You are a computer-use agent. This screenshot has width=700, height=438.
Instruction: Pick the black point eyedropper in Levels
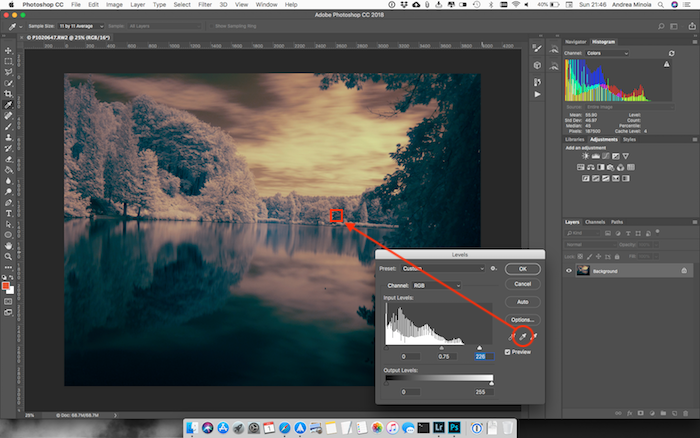[x=512, y=337]
